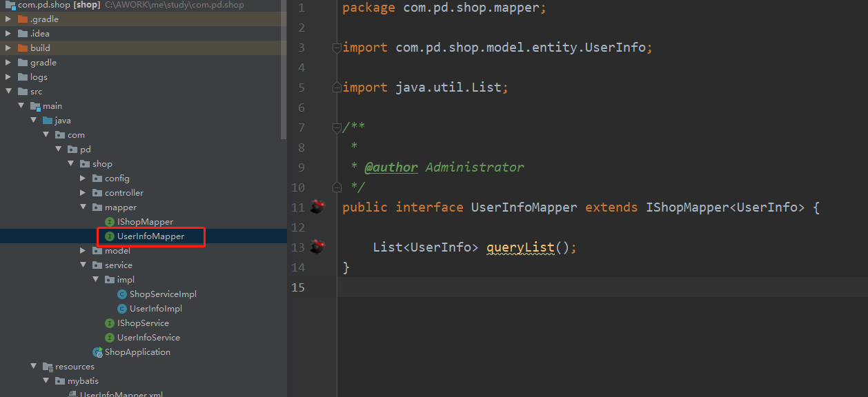Click the IShopMapper interface icon
Viewport: 868px width, 397px height.
coord(109,222)
